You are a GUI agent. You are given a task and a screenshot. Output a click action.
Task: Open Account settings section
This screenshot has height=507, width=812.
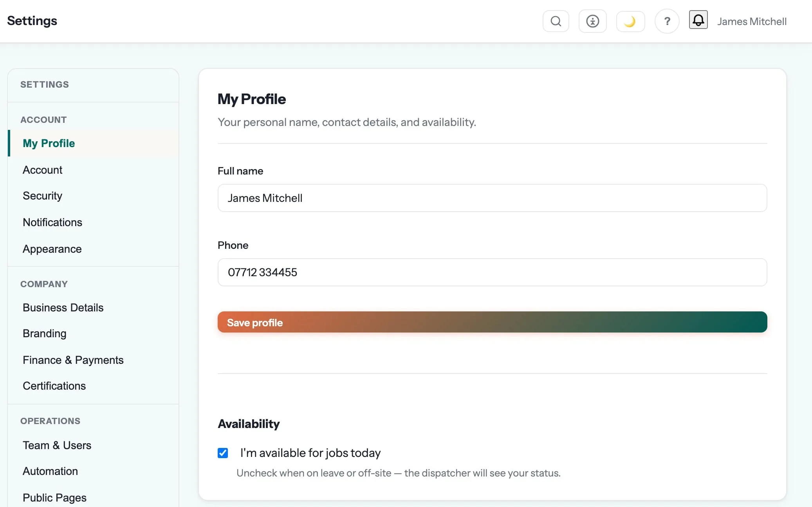[93, 170]
